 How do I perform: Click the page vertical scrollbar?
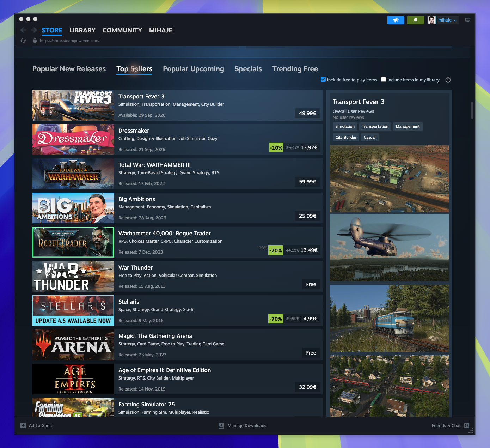(x=472, y=110)
